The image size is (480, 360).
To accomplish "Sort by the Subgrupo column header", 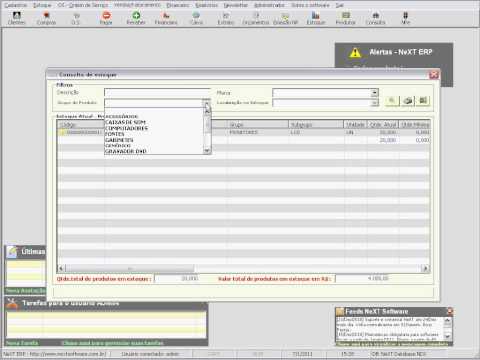I will point(316,125).
